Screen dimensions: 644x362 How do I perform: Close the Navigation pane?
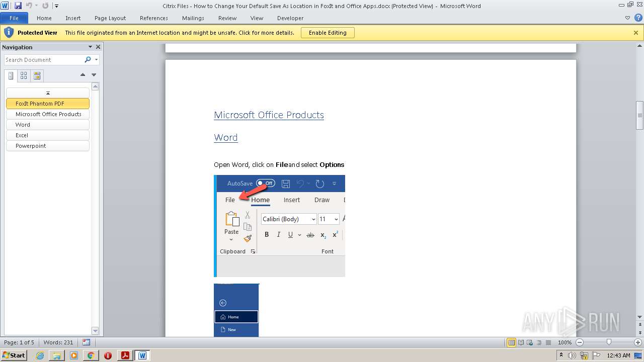point(98,47)
